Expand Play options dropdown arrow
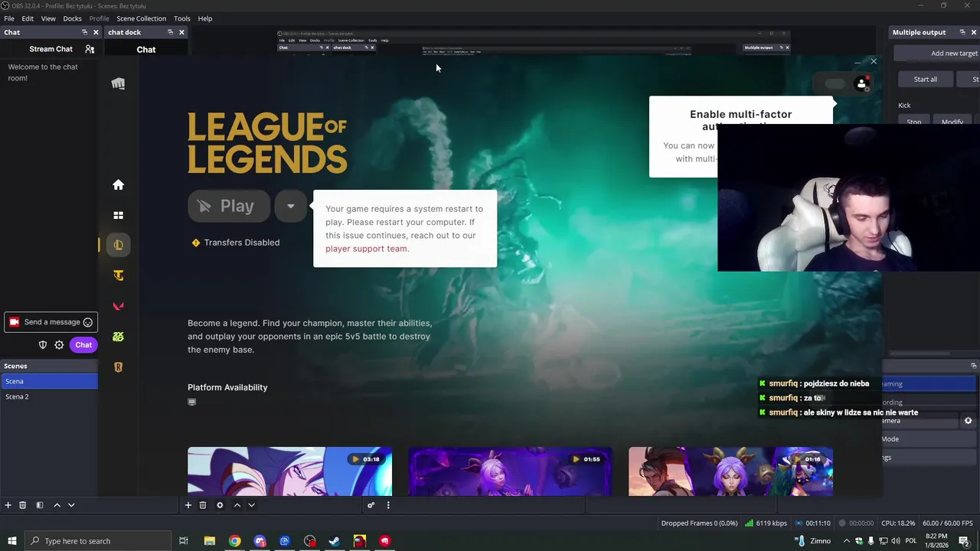The width and height of the screenshot is (980, 551). (x=290, y=206)
